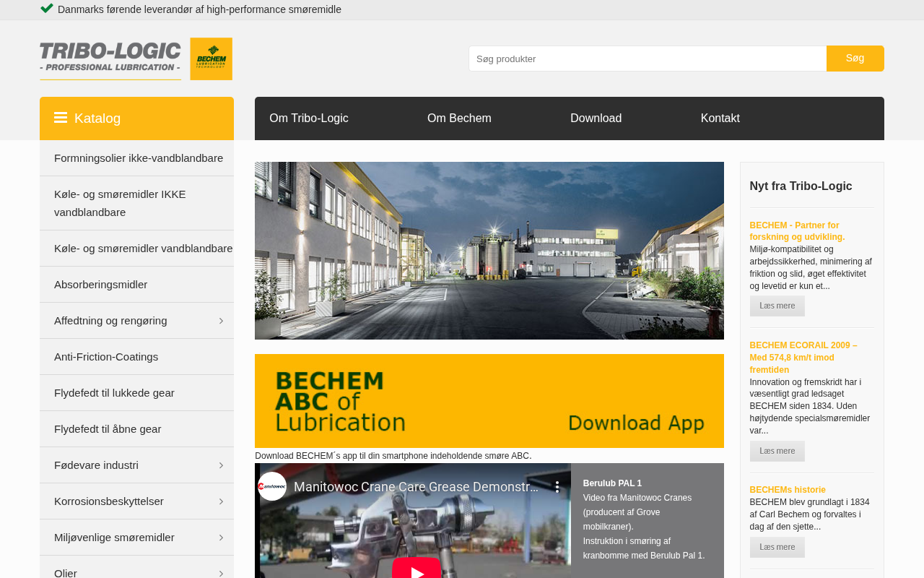Click the BECHEM ABC Download App banner
Viewport: 924px width, 578px height.
[x=489, y=401]
